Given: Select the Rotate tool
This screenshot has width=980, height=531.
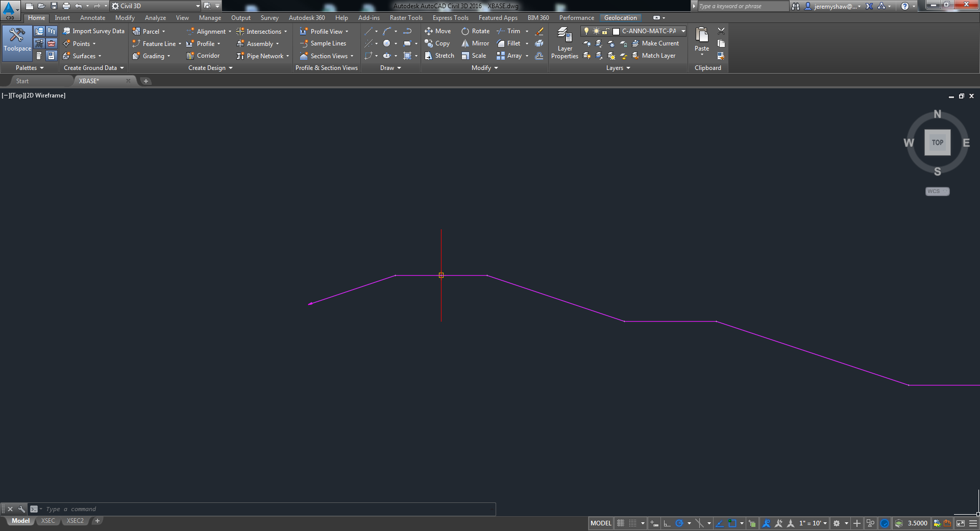Looking at the screenshot, I should click(x=475, y=31).
